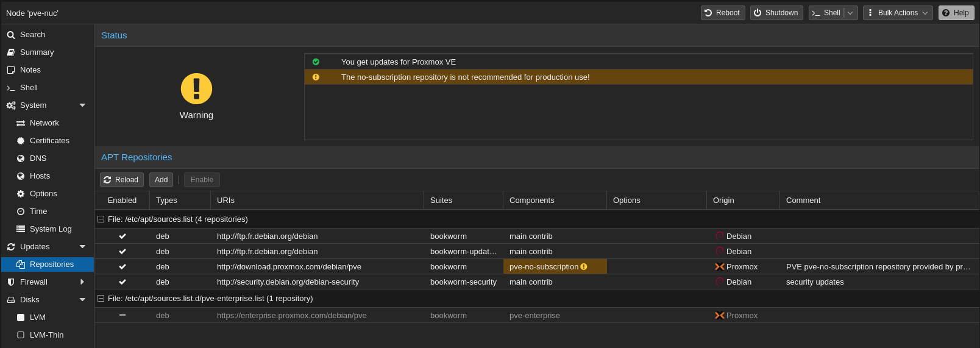Viewport: 980px width, 348px height.
Task: Sort by the Suites column header
Action: point(463,201)
